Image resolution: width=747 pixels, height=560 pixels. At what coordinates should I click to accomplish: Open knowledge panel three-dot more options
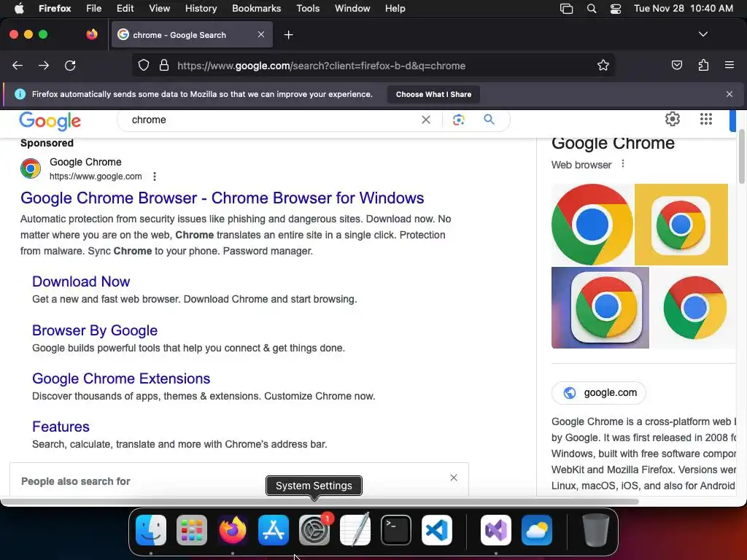(623, 164)
